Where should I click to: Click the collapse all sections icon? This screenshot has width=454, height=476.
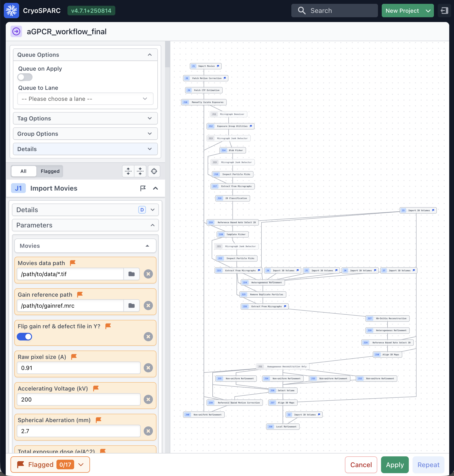(140, 171)
